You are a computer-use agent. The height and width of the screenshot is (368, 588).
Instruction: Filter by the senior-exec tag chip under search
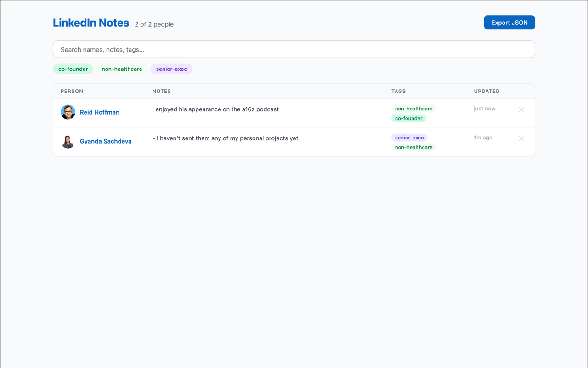click(x=171, y=69)
